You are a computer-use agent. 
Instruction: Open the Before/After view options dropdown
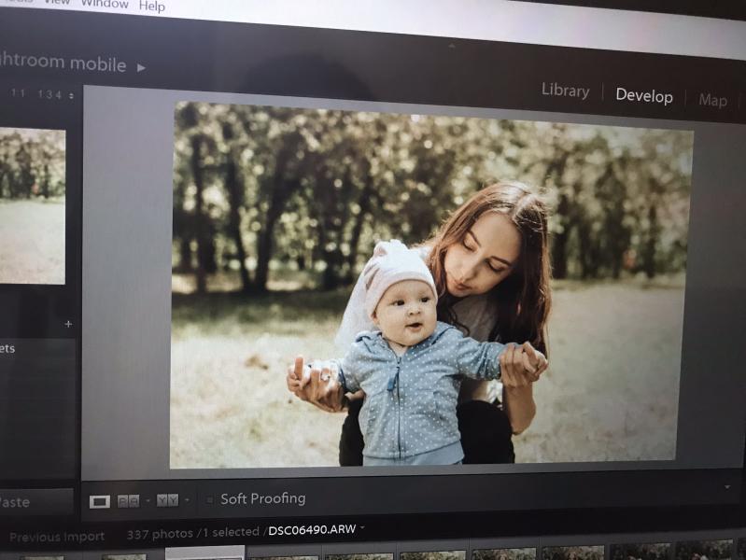(x=186, y=500)
